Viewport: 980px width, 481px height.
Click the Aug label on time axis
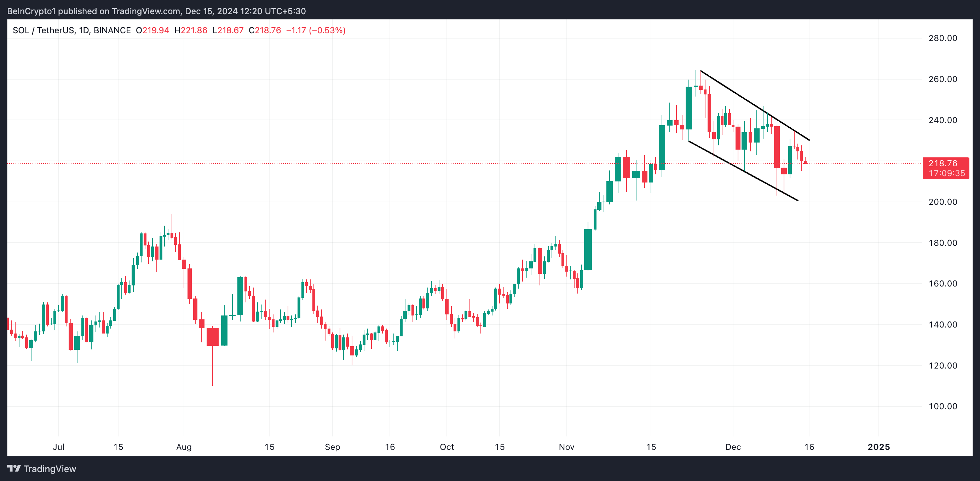coord(184,447)
